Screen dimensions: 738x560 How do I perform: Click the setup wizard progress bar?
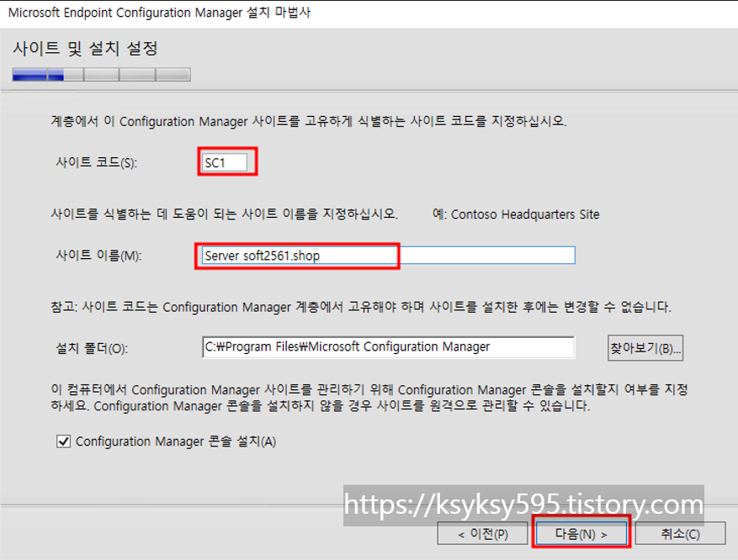click(102, 74)
